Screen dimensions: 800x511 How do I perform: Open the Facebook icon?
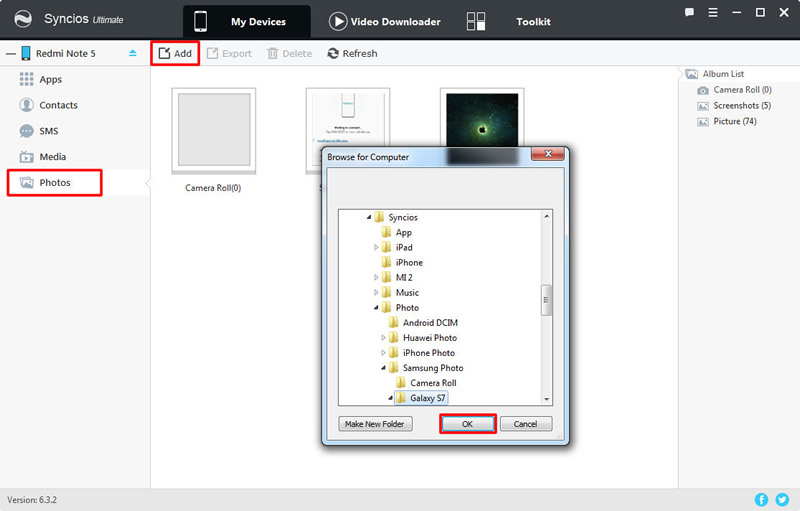(x=761, y=500)
